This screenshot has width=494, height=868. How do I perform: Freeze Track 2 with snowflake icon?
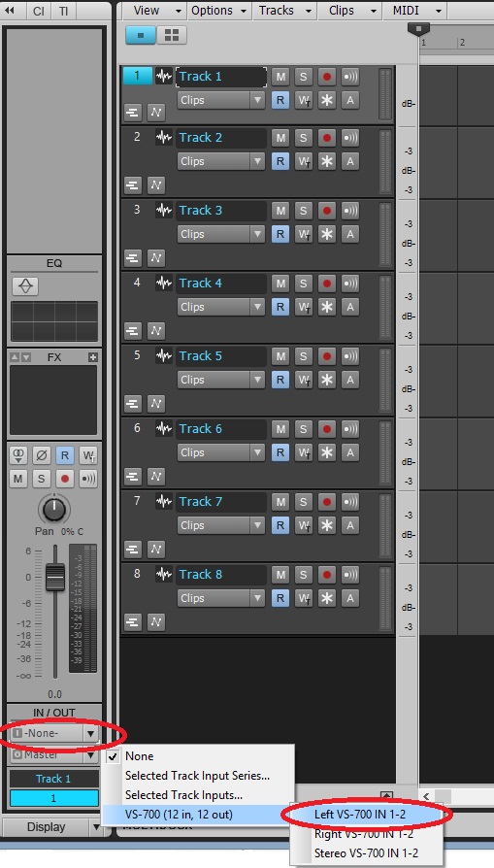click(x=327, y=161)
